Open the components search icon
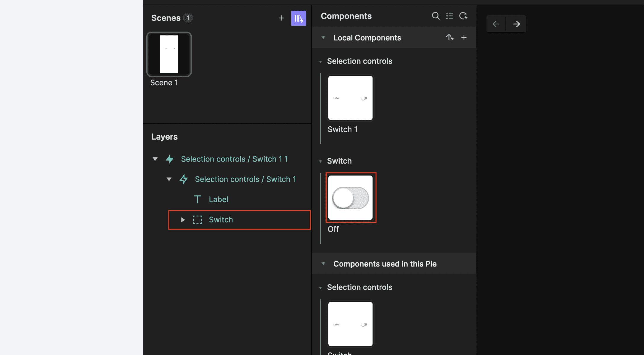644x355 pixels. click(435, 16)
